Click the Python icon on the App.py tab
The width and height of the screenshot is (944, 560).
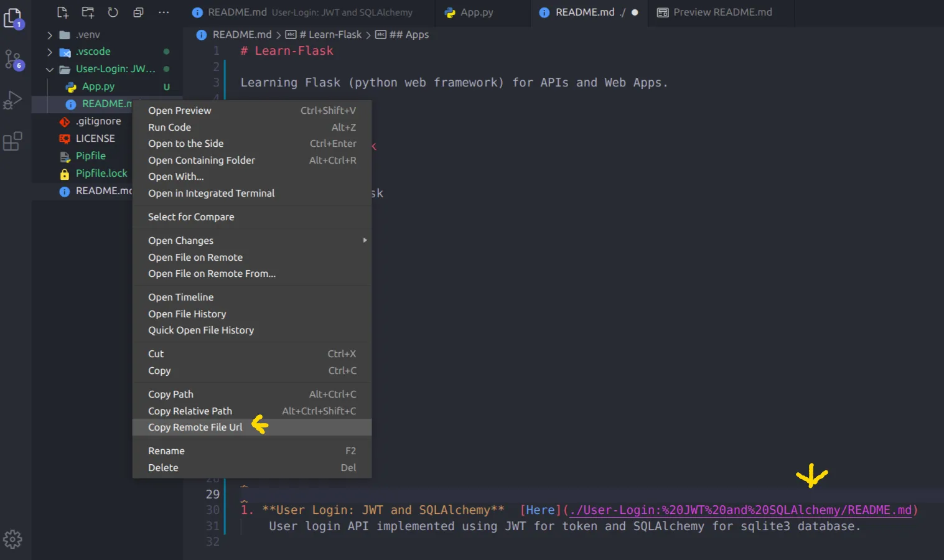[x=450, y=12]
